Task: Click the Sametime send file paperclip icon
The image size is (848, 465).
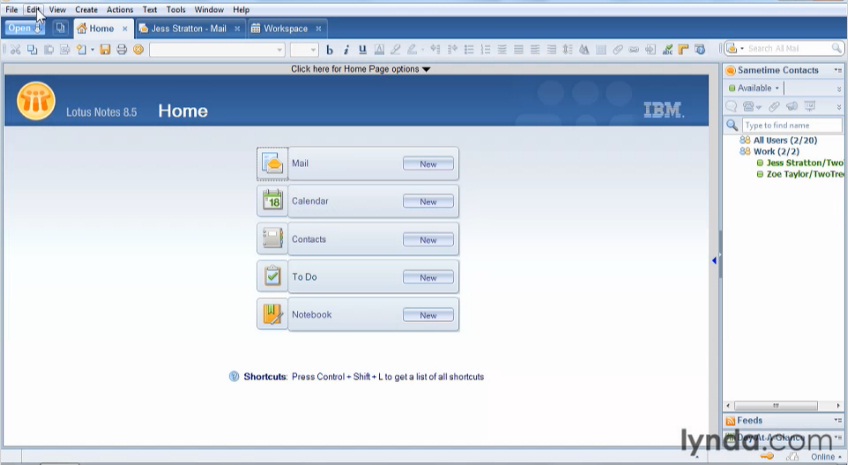Action: click(x=774, y=107)
